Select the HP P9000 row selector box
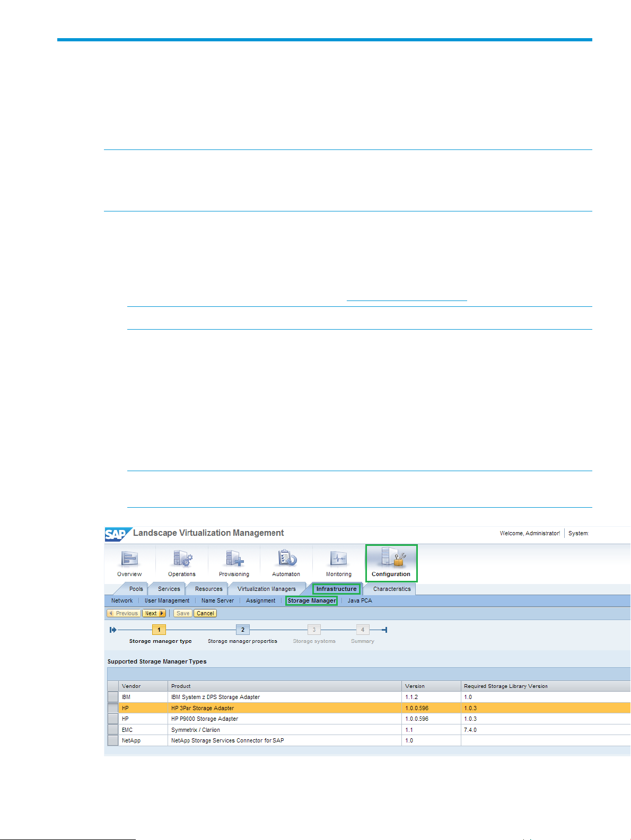 [x=113, y=719]
